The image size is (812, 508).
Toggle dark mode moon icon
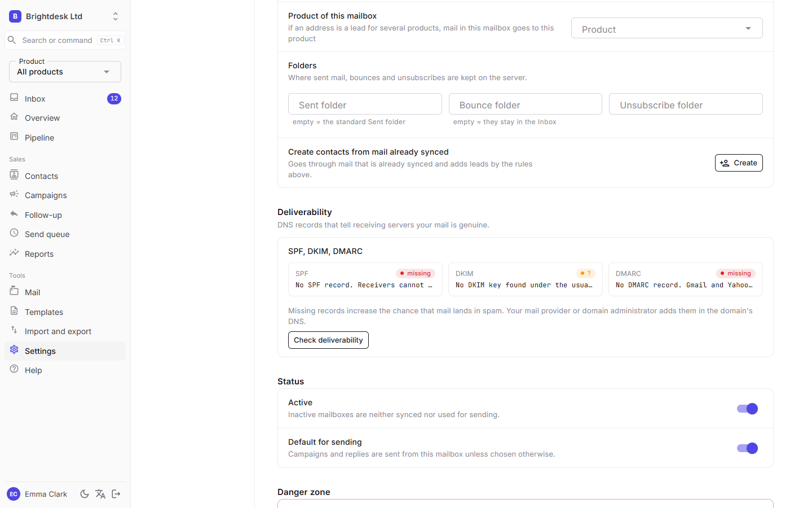coord(85,494)
